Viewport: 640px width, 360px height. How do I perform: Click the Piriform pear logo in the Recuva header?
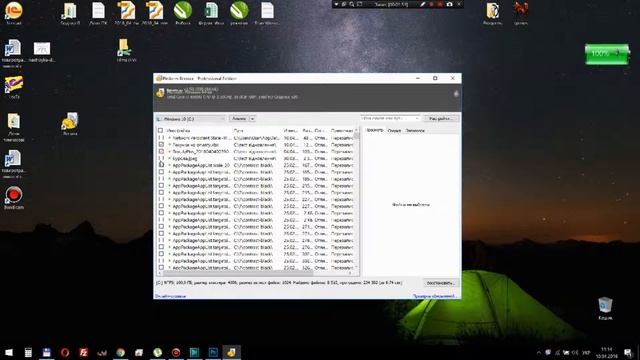456,94
